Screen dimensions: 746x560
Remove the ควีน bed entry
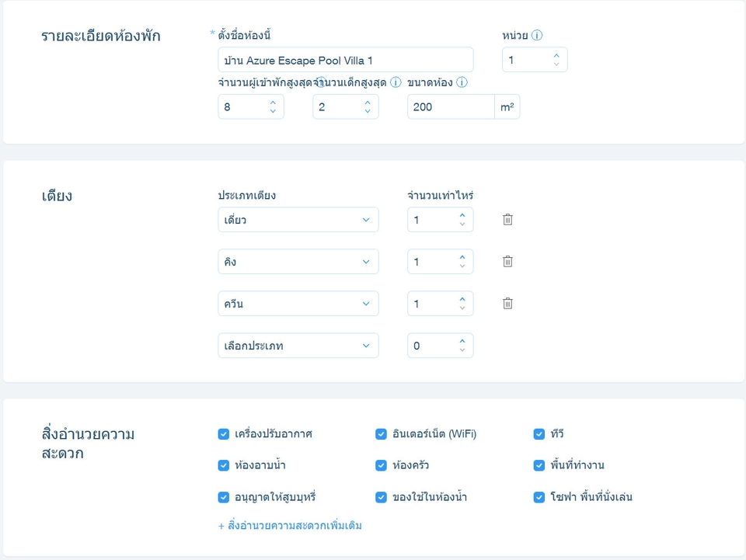[507, 304]
